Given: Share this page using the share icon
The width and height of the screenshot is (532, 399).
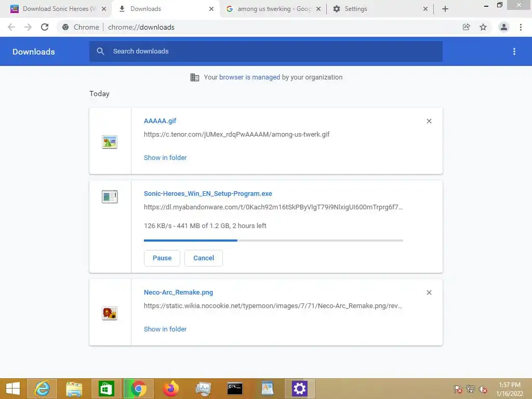Looking at the screenshot, I should pos(466,27).
